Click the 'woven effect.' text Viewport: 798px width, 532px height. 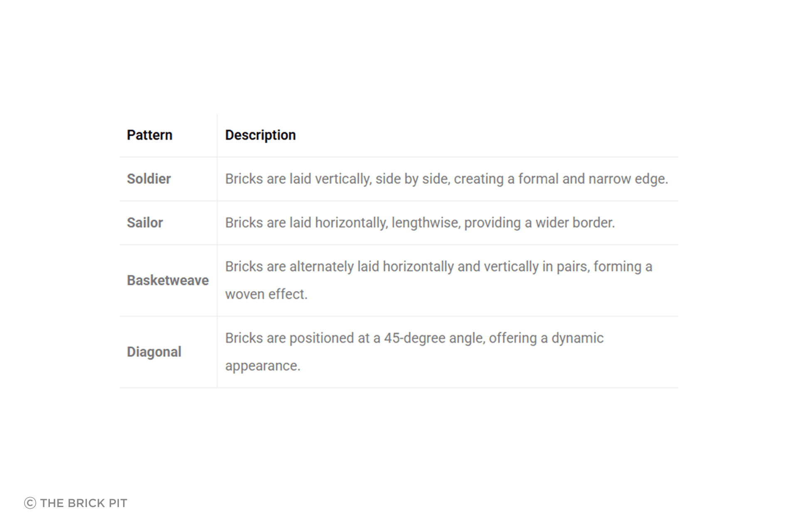[266, 294]
